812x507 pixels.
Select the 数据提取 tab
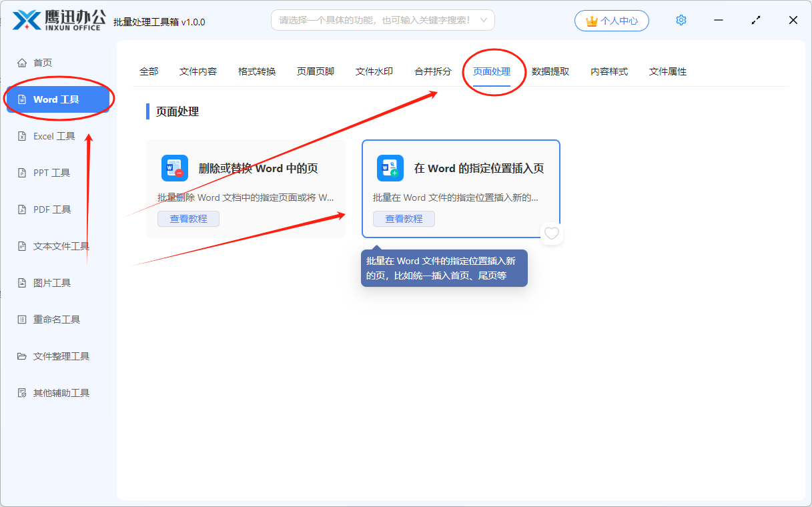[550, 71]
